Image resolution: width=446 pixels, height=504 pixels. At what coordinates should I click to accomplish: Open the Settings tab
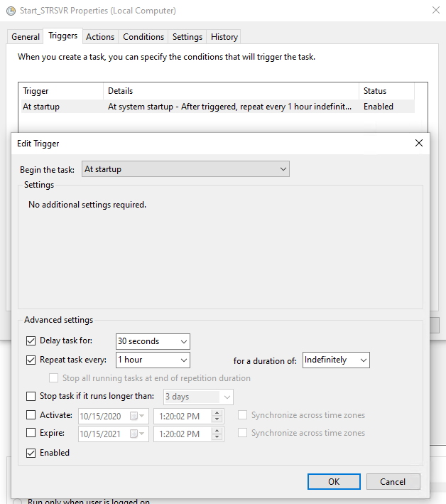[187, 37]
